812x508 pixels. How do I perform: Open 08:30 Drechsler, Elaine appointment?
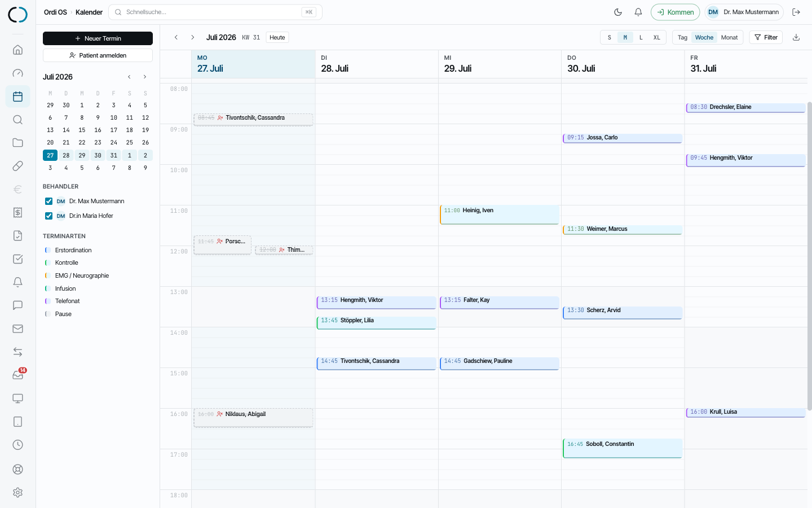[745, 107]
